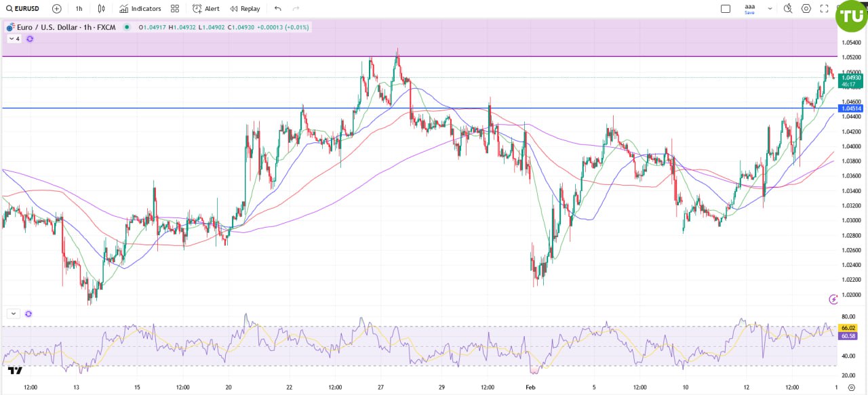Open time axis settings gear at bottom right
Viewport: 868px width, 395px height.
(x=852, y=388)
